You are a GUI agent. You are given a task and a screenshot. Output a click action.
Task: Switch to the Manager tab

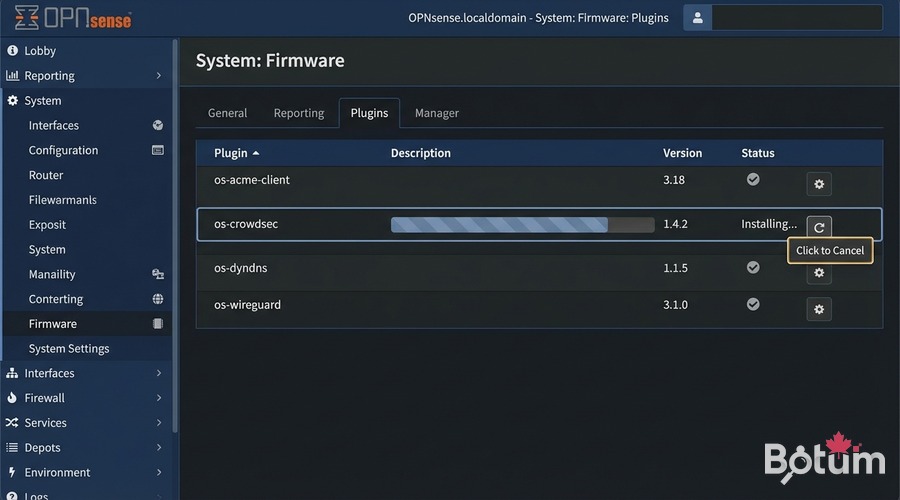[x=437, y=113]
